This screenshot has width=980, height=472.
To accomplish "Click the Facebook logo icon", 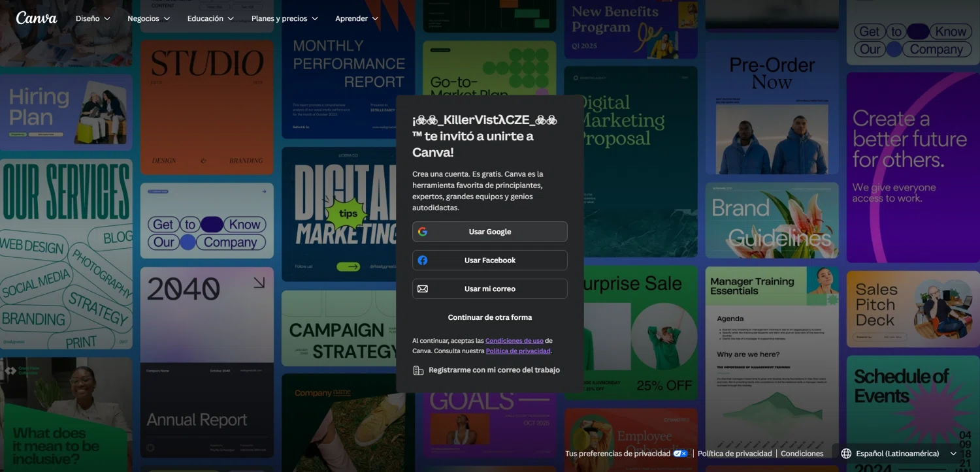I will coord(423,260).
